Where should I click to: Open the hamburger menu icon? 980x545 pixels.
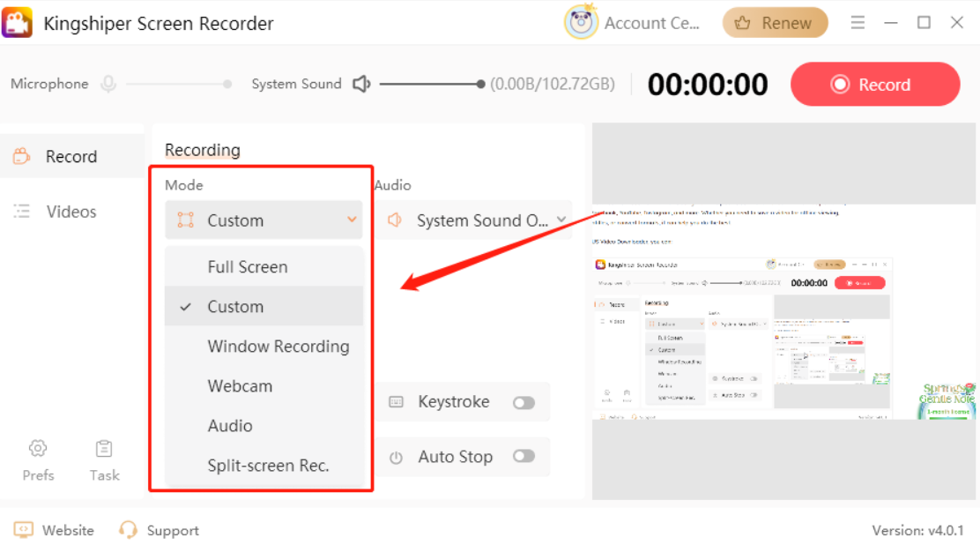(x=857, y=23)
